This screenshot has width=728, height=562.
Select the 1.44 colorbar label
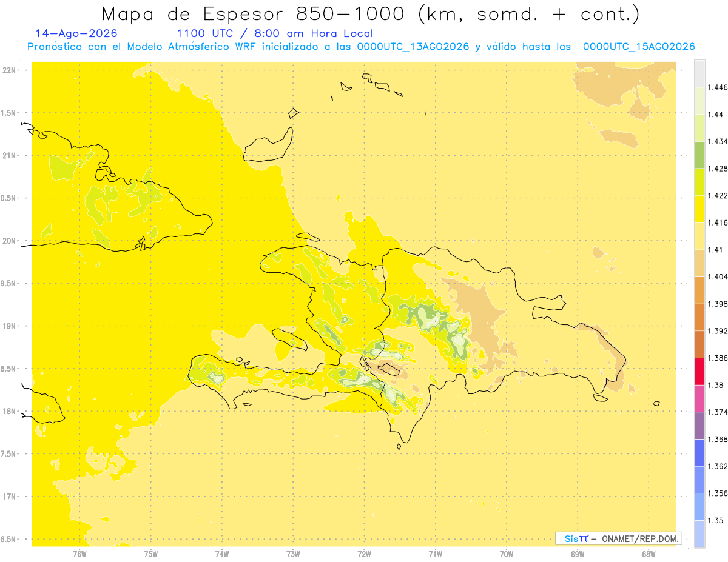[x=717, y=114]
